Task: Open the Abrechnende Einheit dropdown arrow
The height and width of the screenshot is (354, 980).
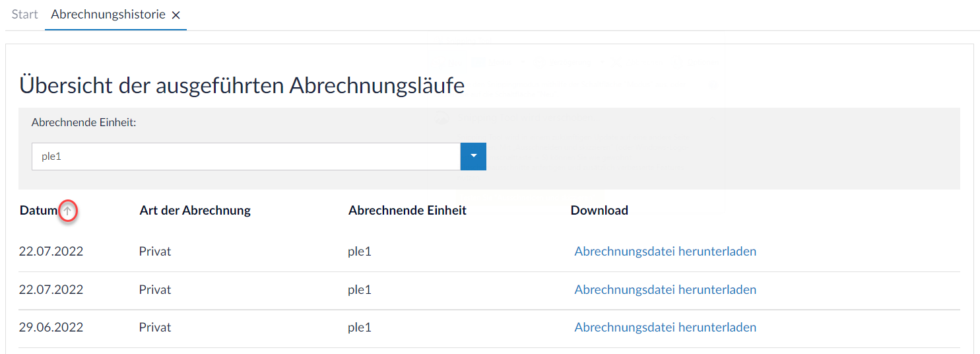Action: tap(473, 157)
